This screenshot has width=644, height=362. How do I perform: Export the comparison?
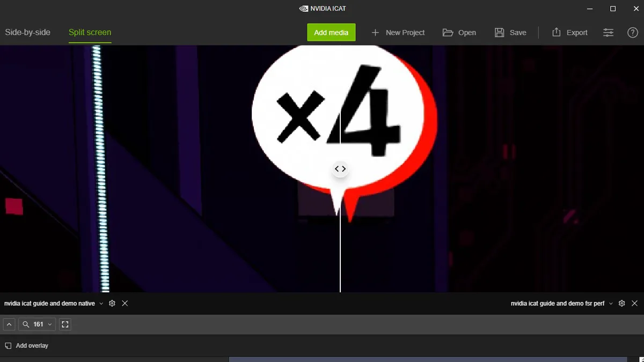(x=569, y=33)
